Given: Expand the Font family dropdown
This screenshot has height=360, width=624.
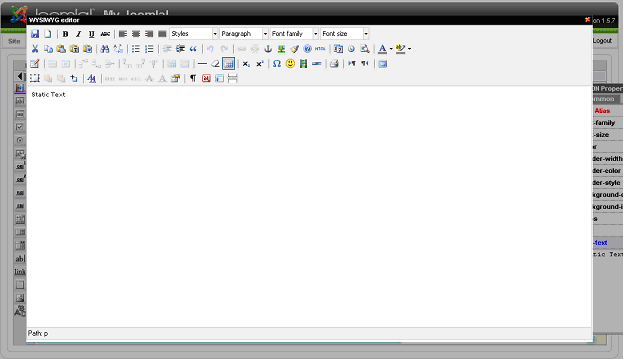Looking at the screenshot, I should click(x=294, y=34).
